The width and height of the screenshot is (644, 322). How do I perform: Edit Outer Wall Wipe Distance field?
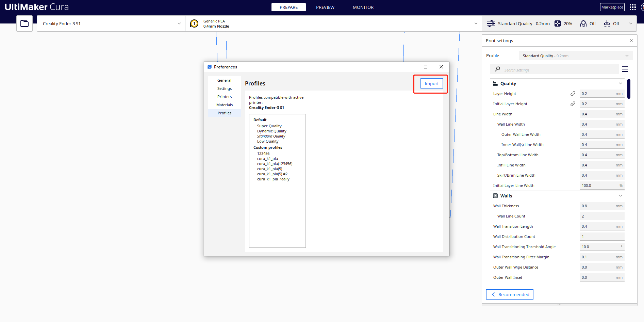click(602, 267)
